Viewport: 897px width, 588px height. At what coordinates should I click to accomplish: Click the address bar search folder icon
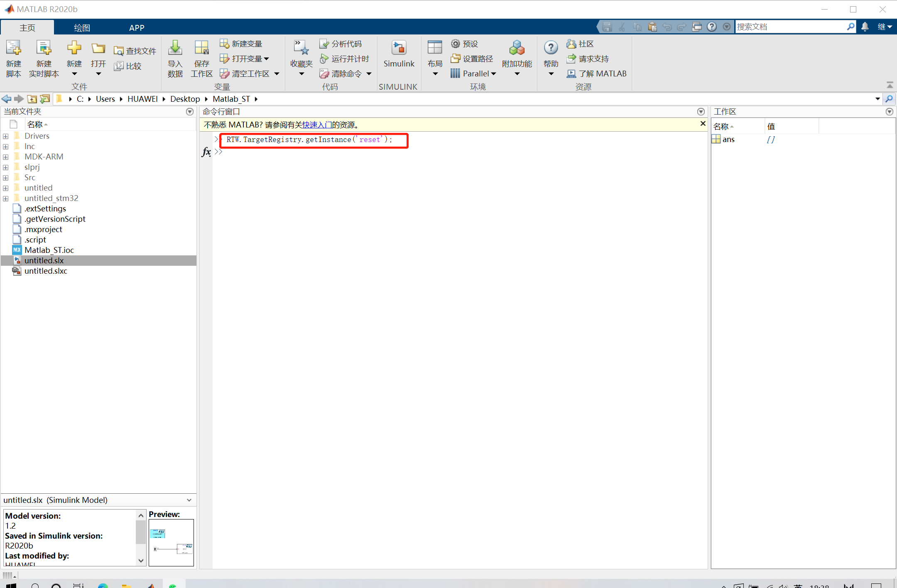click(889, 99)
